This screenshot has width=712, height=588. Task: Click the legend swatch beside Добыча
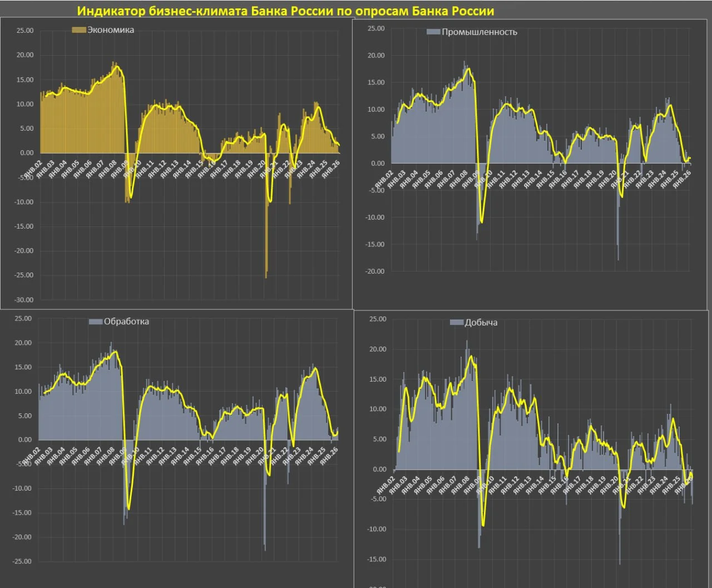pos(456,323)
